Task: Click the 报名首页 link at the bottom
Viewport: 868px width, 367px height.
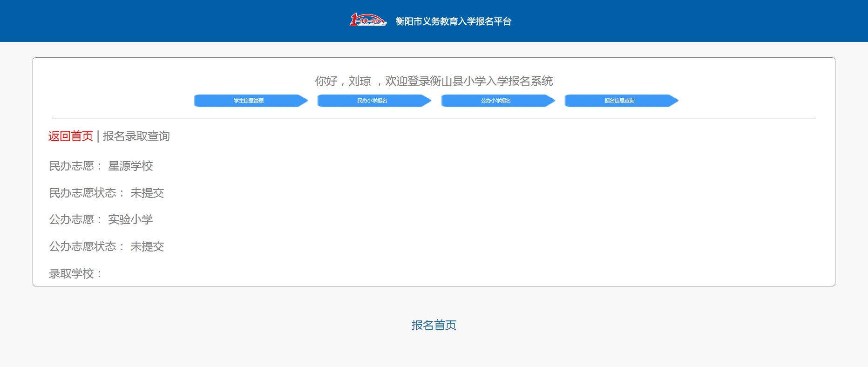Action: 434,325
